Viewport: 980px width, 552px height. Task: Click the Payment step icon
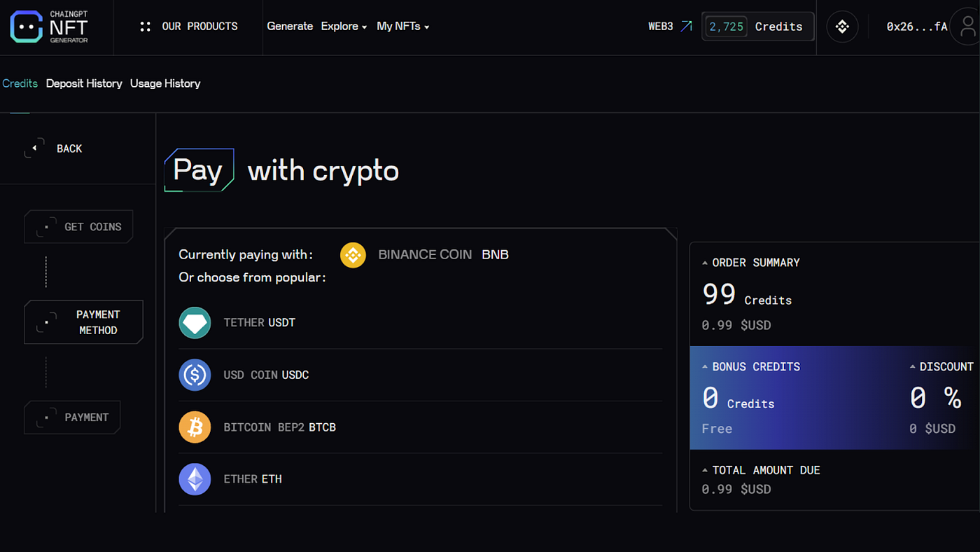(x=46, y=418)
